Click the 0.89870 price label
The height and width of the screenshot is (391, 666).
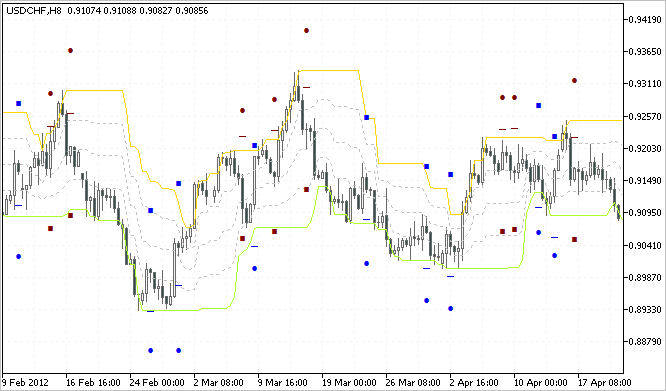pyautogui.click(x=645, y=277)
